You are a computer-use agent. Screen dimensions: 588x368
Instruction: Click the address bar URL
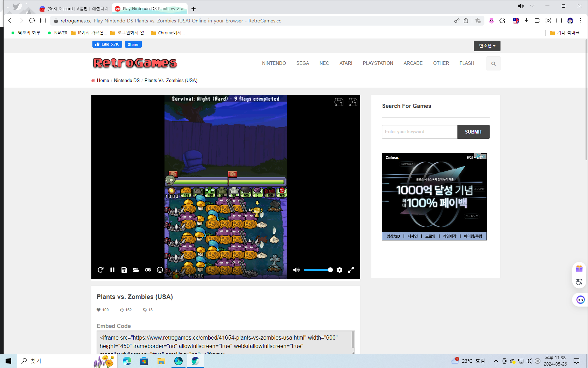click(x=170, y=21)
